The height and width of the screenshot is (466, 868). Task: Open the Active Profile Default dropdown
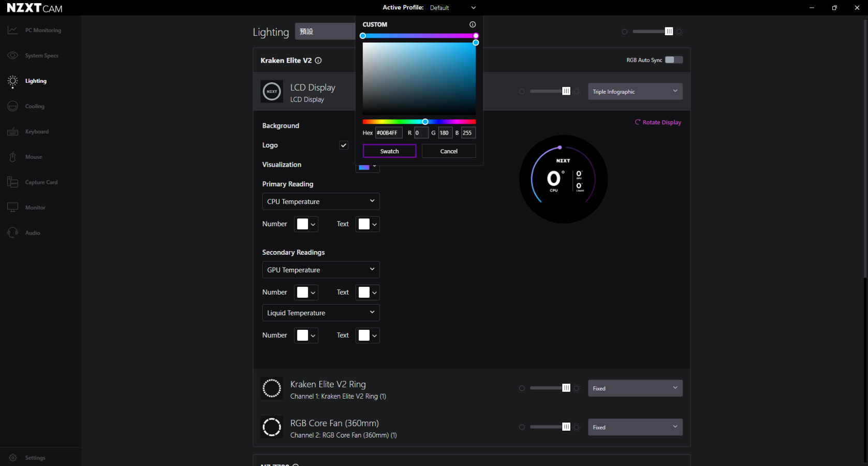click(x=452, y=8)
